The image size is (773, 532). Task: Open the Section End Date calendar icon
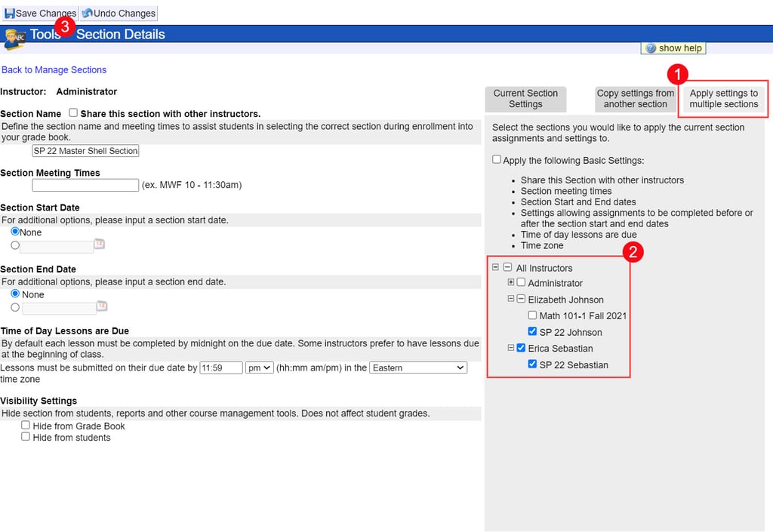coord(102,306)
